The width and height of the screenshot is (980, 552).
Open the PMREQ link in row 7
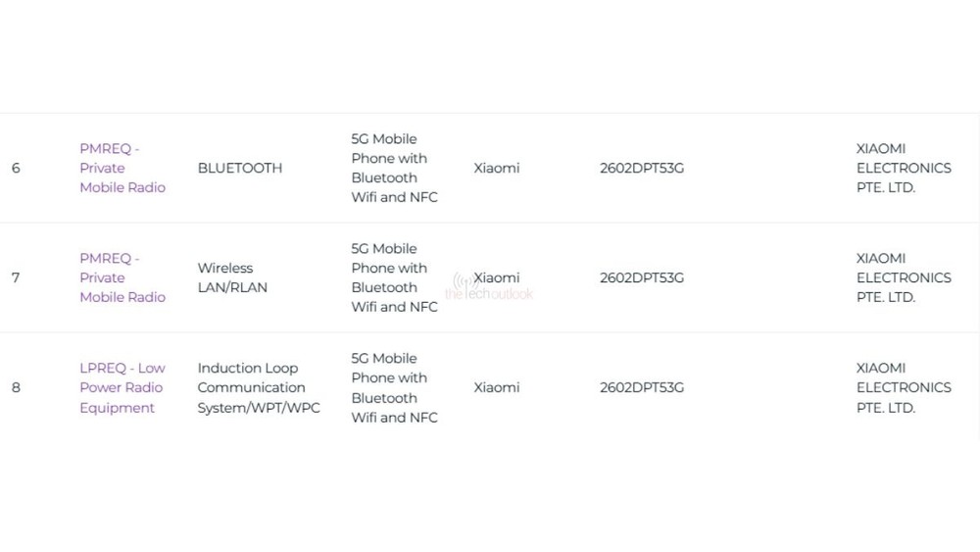point(122,277)
